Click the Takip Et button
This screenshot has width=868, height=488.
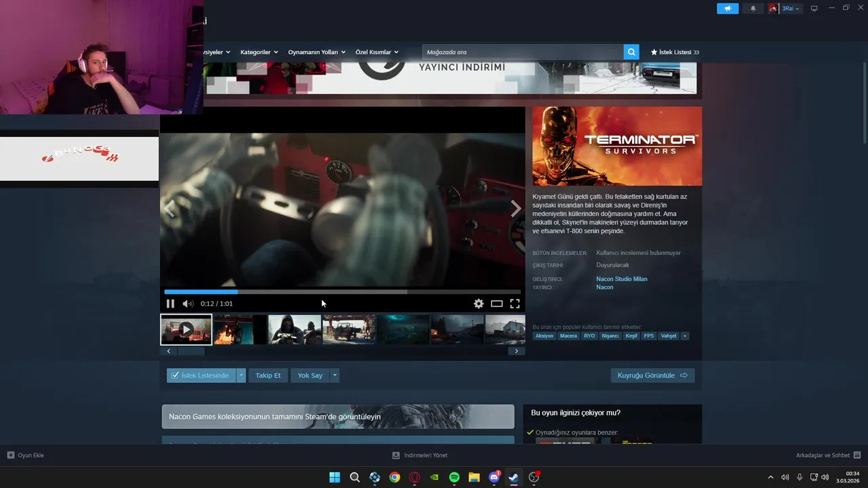(268, 375)
